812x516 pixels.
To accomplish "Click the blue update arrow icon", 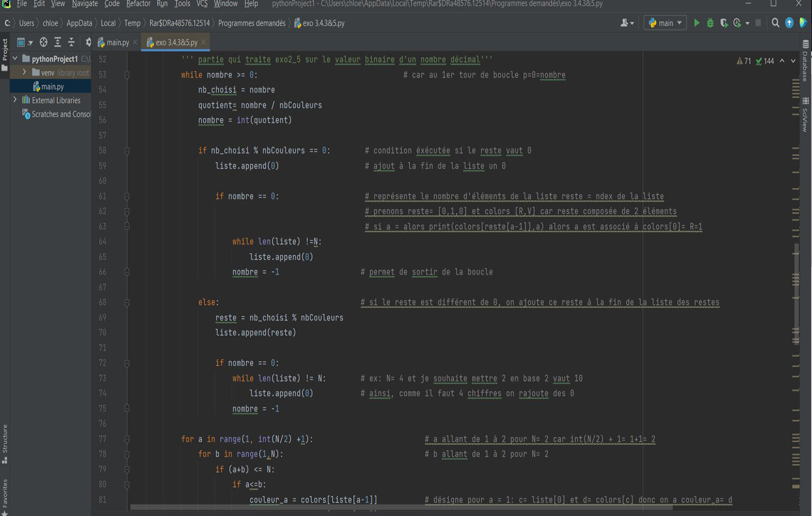I will (x=789, y=23).
